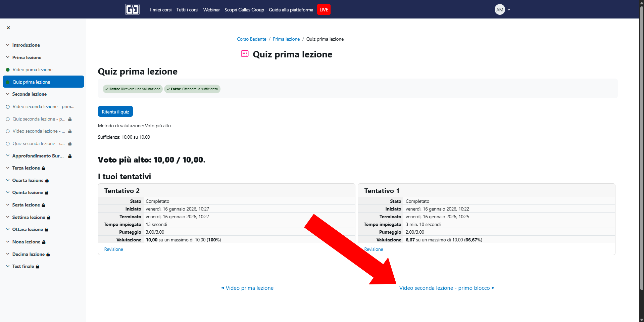Open the user menu dropdown arrow

pyautogui.click(x=509, y=10)
